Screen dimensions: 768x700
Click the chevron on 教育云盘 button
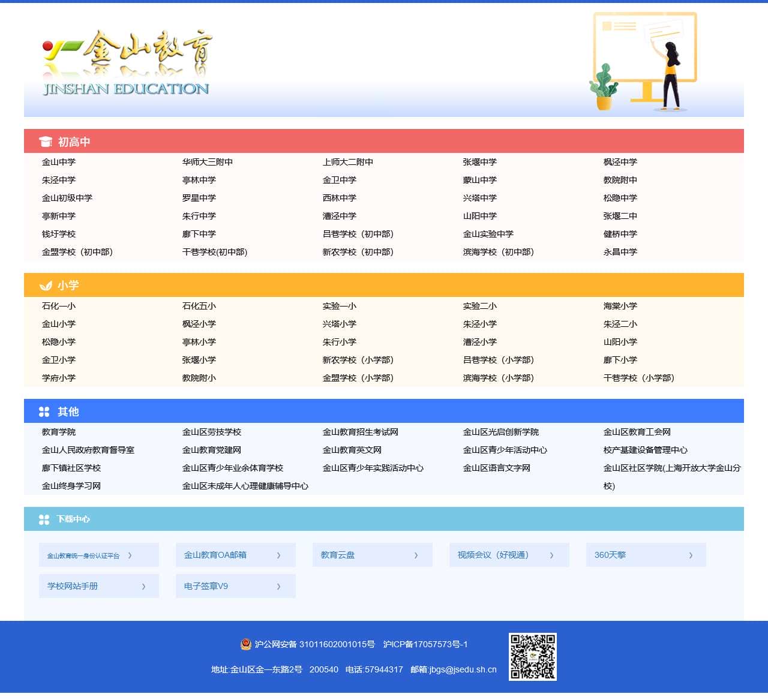(x=416, y=555)
